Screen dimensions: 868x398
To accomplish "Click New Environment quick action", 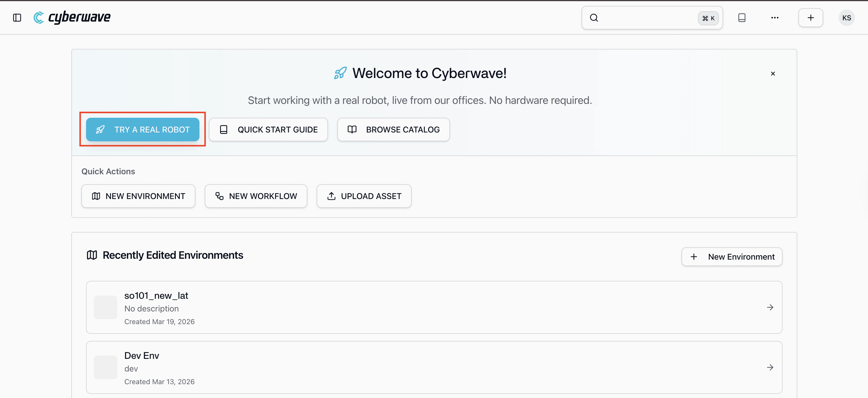I will (138, 196).
